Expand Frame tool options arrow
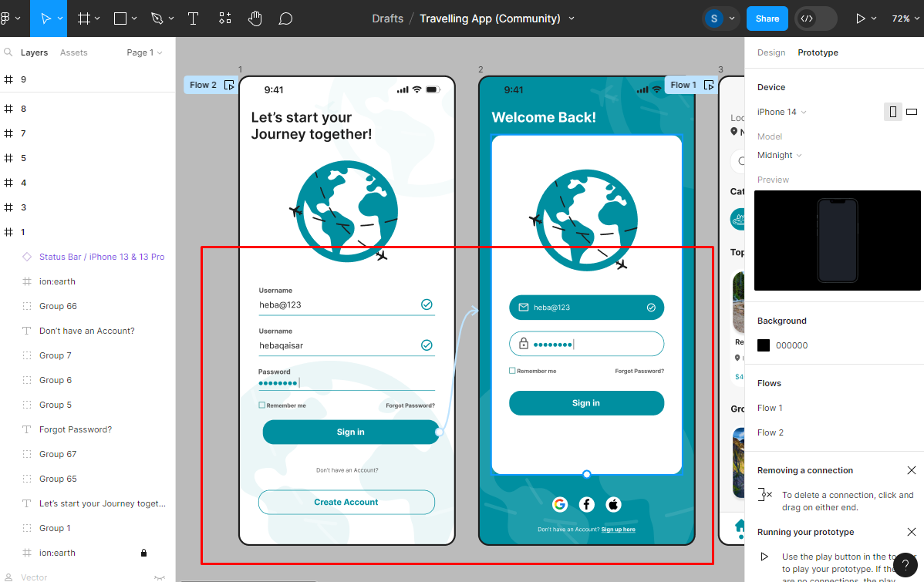924x582 pixels. pos(97,19)
